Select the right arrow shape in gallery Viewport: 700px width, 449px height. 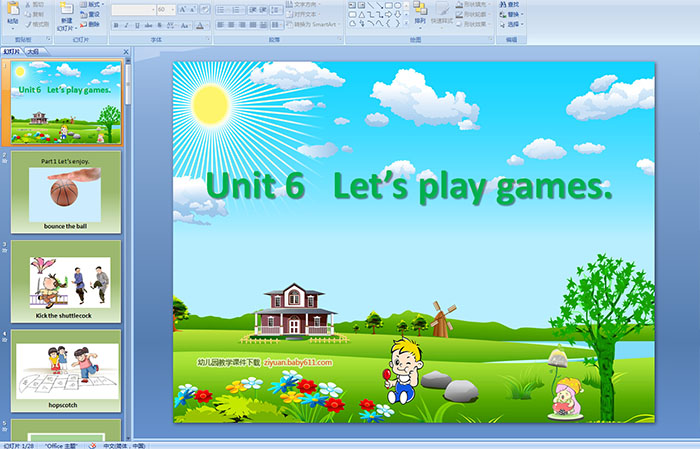(389, 15)
